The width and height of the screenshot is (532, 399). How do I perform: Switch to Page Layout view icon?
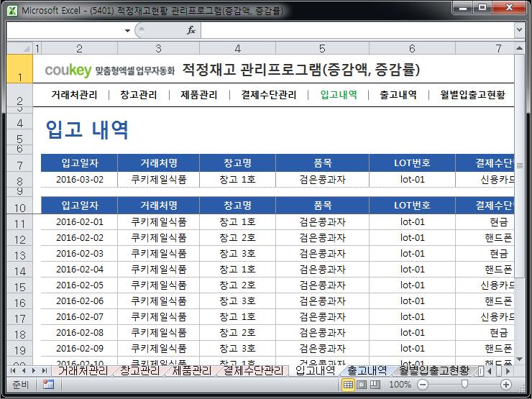tap(362, 385)
